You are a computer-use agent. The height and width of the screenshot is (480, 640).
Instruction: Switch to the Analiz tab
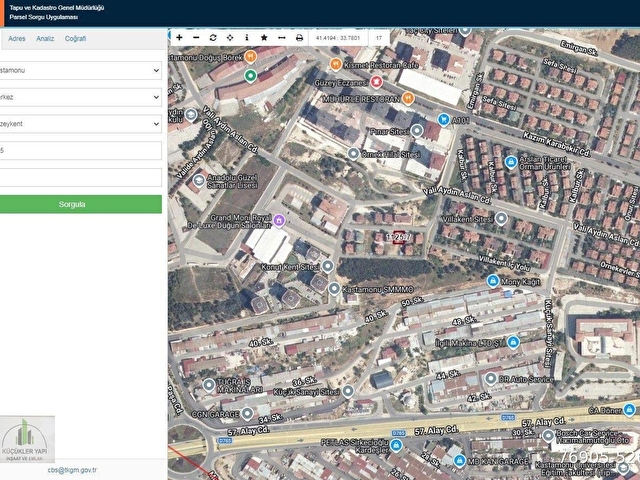click(45, 38)
